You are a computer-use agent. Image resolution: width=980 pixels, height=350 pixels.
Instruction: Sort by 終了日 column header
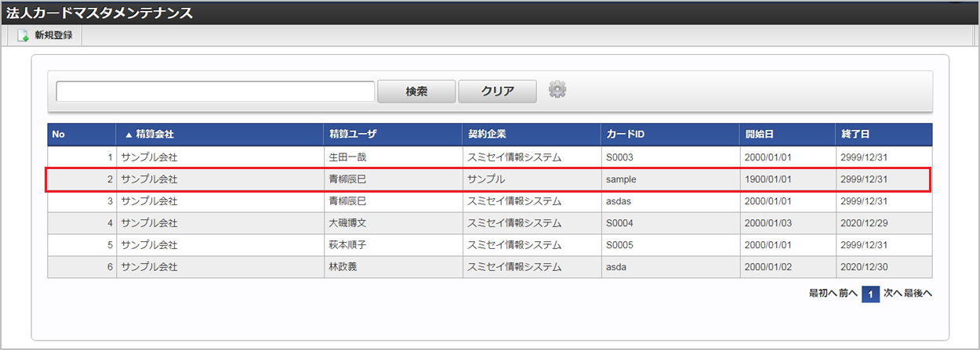point(884,135)
